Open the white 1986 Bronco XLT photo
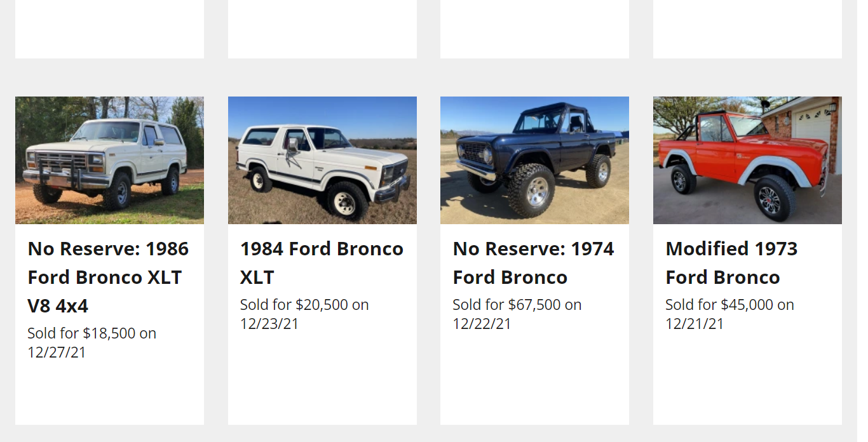This screenshot has width=868, height=442. pyautogui.click(x=109, y=160)
